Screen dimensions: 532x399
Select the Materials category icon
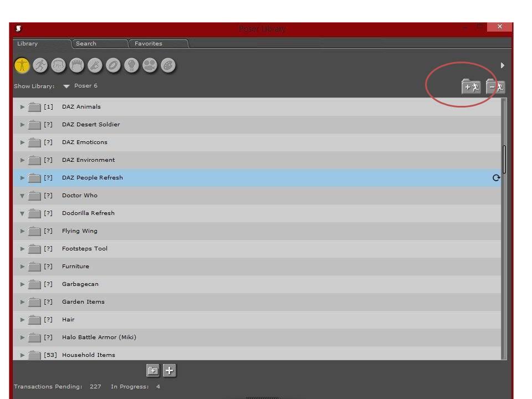(168, 65)
